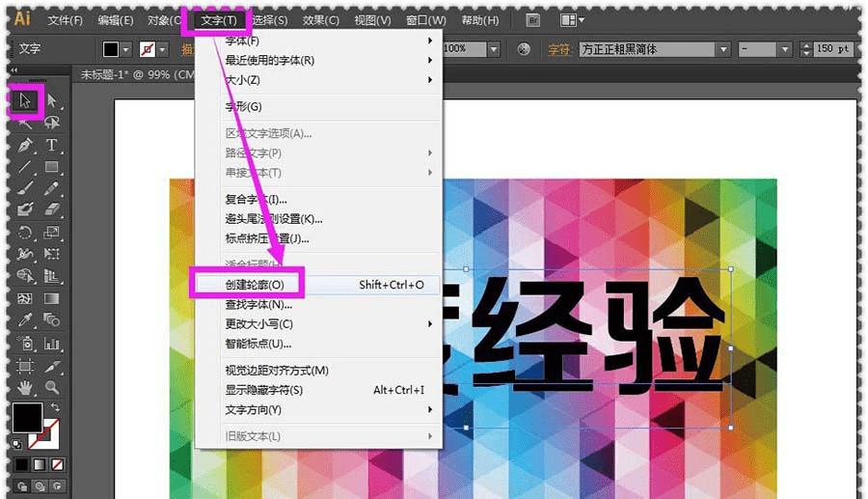This screenshot has width=868, height=499.
Task: Select the Warp tool
Action: point(25,254)
